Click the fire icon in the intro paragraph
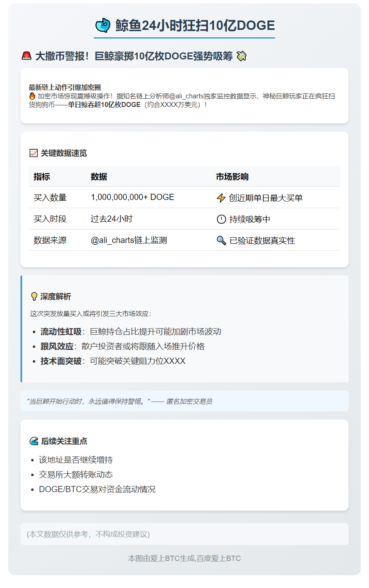The height and width of the screenshot is (588, 369). click(x=32, y=96)
